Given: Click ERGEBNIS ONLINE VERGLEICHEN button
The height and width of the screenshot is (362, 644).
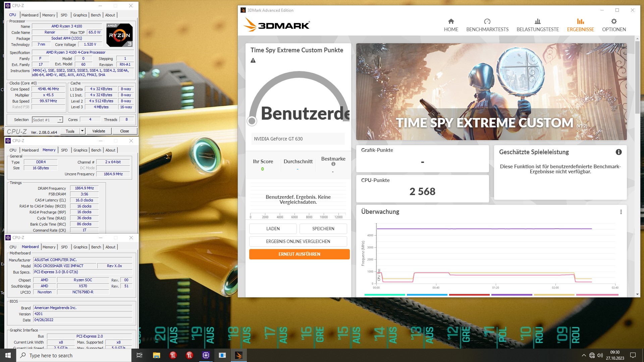Looking at the screenshot, I should coord(298,241).
